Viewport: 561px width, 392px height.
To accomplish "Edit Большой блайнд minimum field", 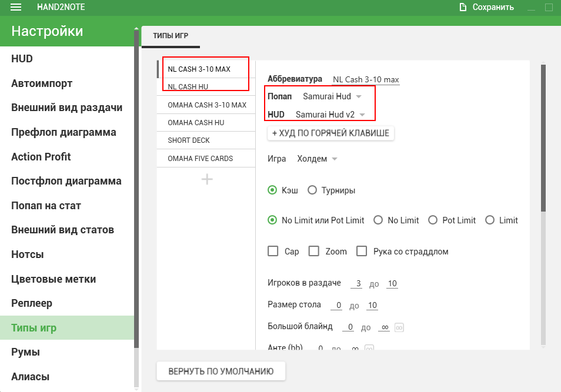I will tap(348, 327).
